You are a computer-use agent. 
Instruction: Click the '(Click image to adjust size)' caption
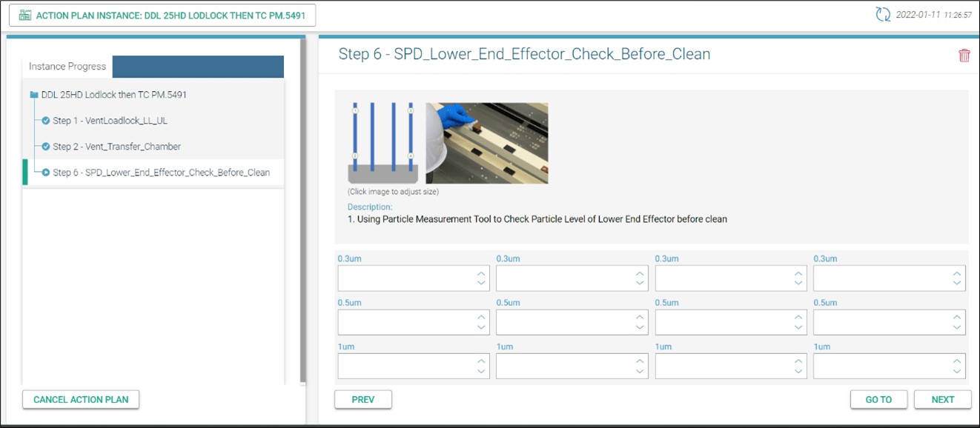(393, 192)
